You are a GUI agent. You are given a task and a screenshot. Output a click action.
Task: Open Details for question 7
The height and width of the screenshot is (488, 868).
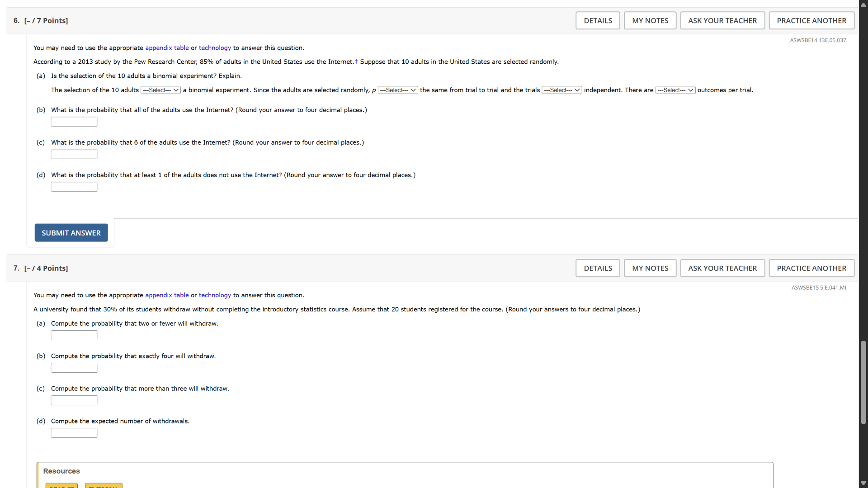click(598, 268)
